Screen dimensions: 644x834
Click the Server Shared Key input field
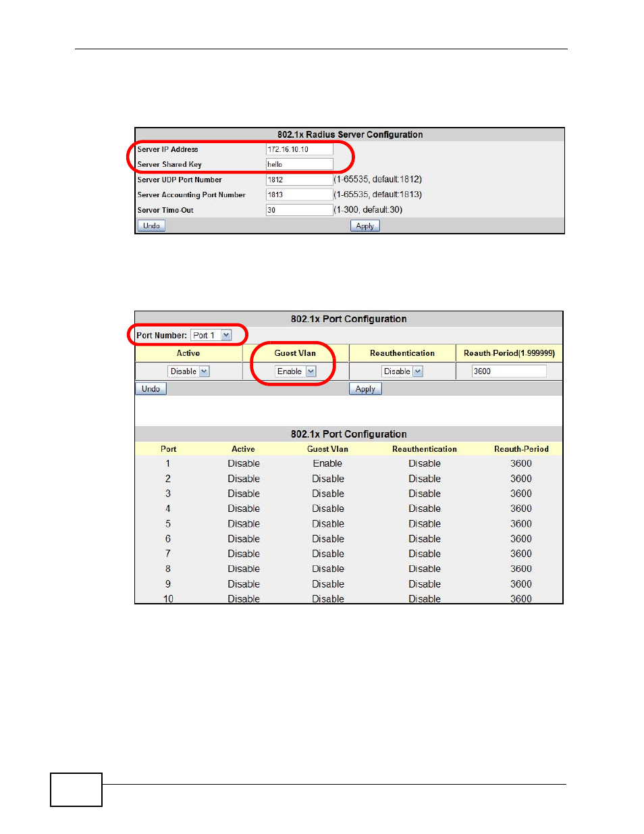point(299,164)
